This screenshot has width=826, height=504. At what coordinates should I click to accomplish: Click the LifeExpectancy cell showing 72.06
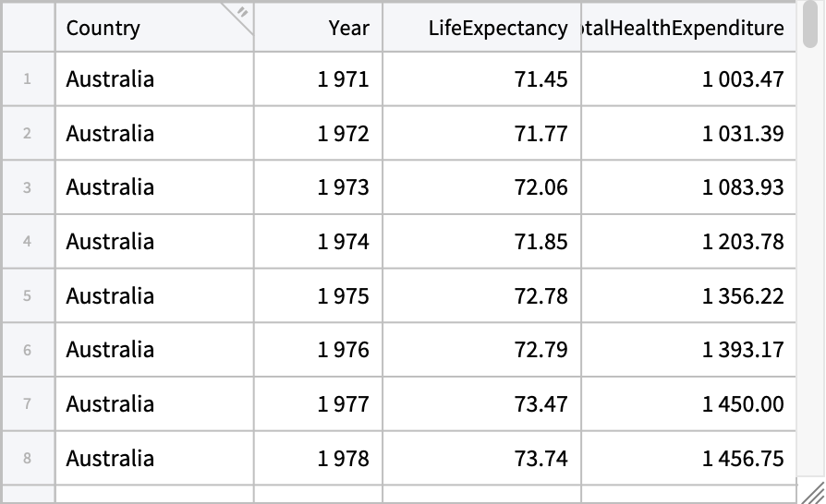click(x=481, y=187)
